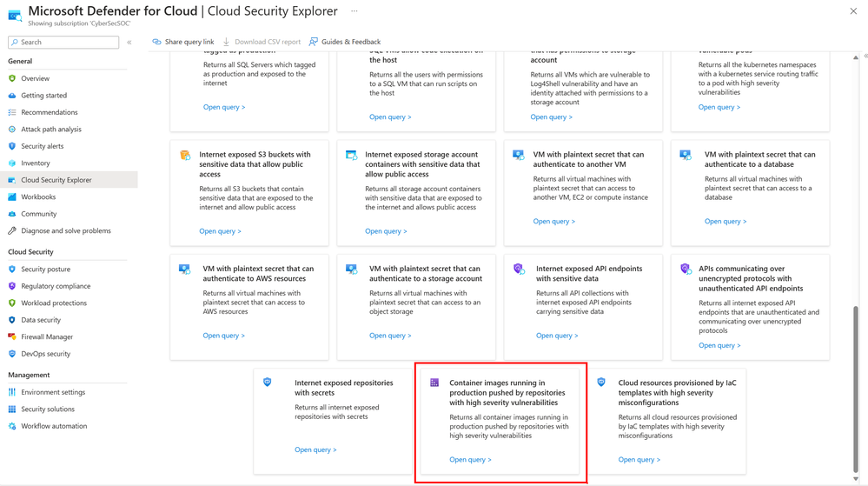
Task: Click the Firewall Manager icon
Action: [12, 337]
